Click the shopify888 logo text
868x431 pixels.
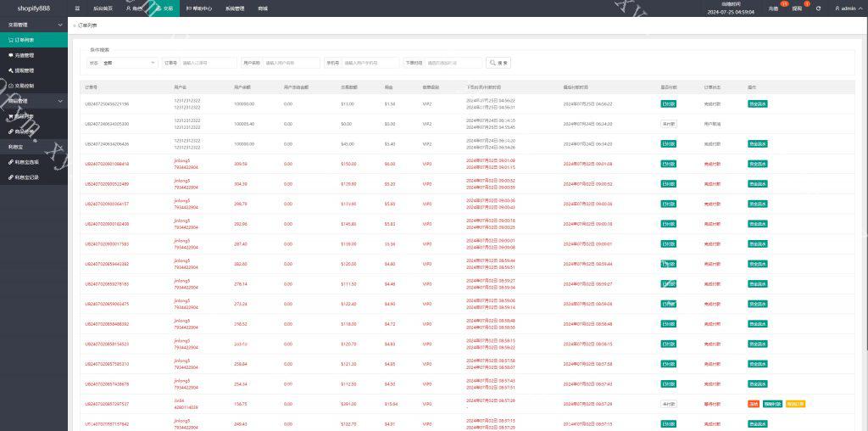(x=33, y=8)
